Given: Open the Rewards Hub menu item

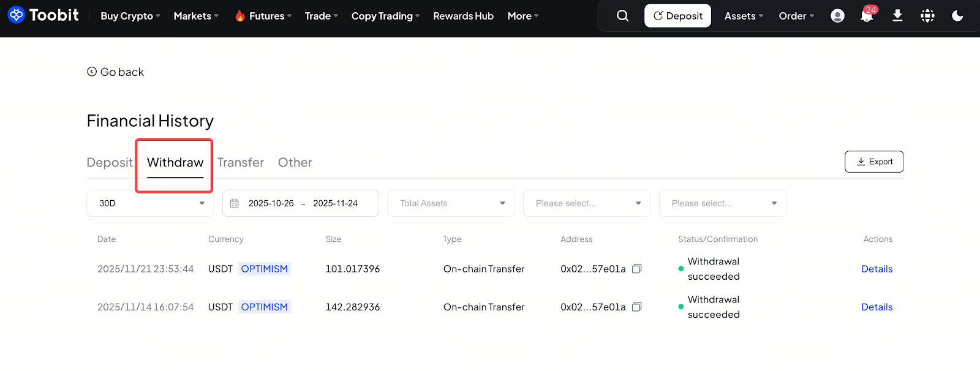Looking at the screenshot, I should coord(463,16).
